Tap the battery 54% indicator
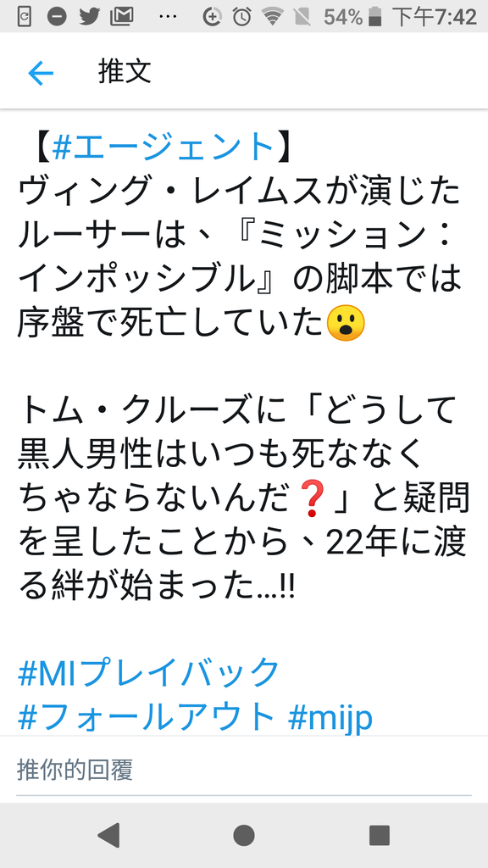488x868 pixels. pyautogui.click(x=352, y=17)
